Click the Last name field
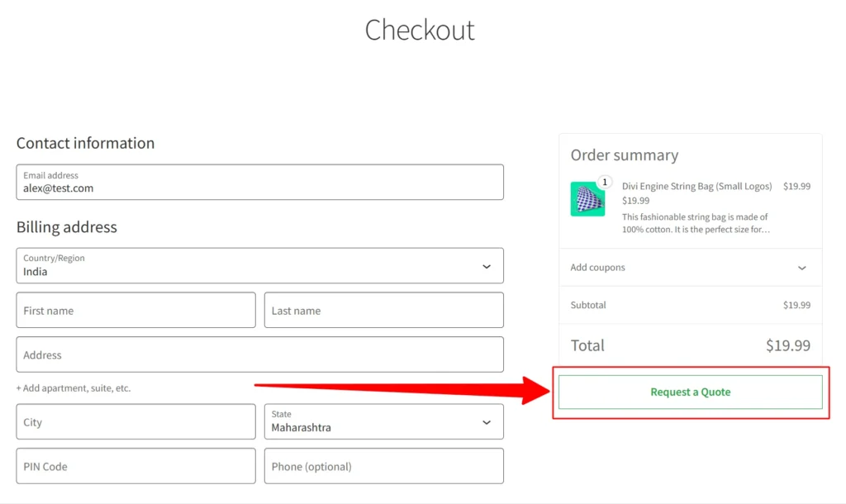The width and height of the screenshot is (846, 504). click(x=383, y=310)
